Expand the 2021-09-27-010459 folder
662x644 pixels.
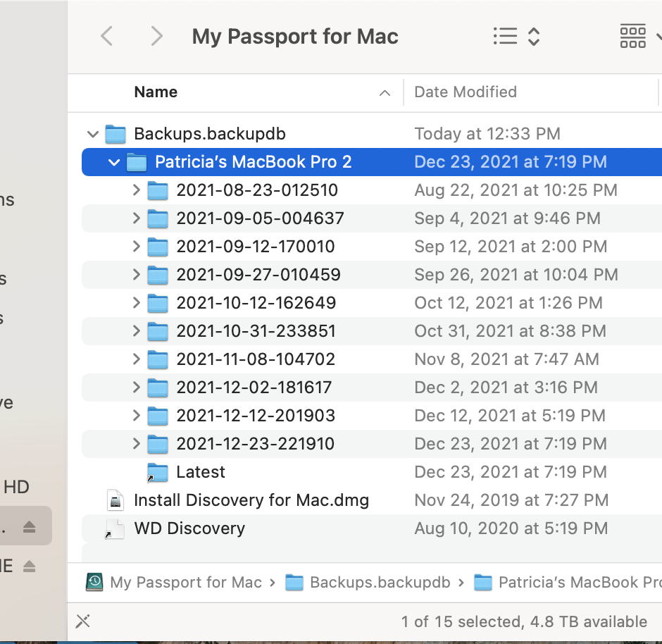[x=136, y=275]
